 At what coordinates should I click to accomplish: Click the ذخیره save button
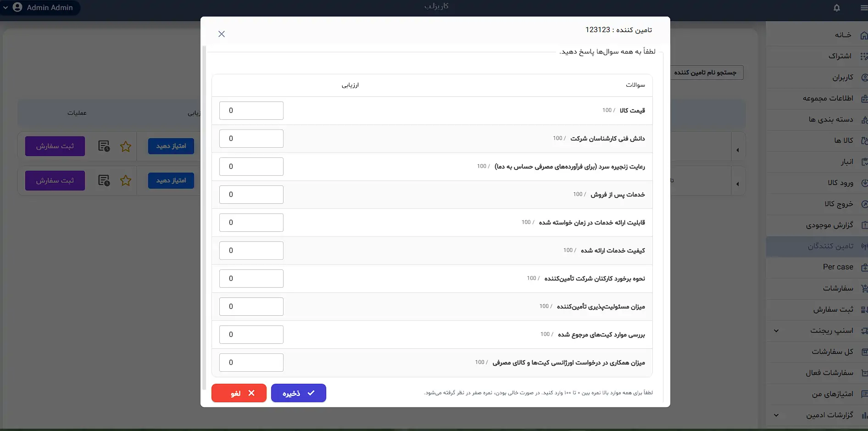(299, 393)
